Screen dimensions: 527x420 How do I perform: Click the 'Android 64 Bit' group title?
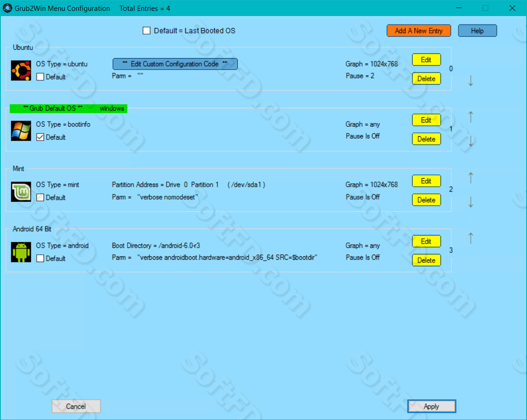[x=32, y=229]
